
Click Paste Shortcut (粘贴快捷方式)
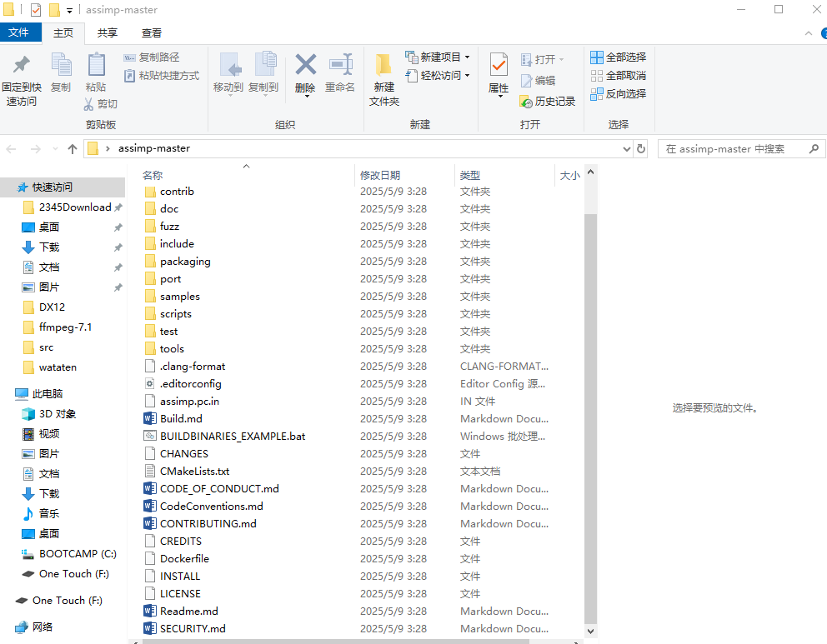[162, 75]
